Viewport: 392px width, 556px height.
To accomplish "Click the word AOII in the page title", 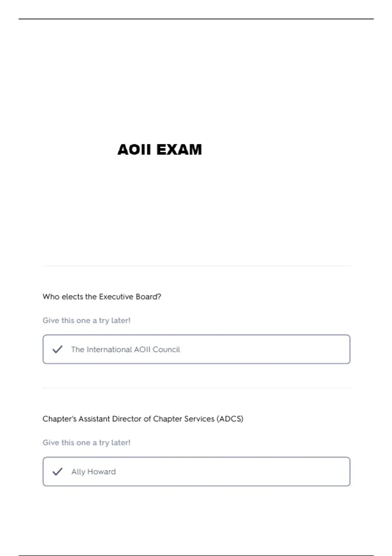I will (134, 150).
